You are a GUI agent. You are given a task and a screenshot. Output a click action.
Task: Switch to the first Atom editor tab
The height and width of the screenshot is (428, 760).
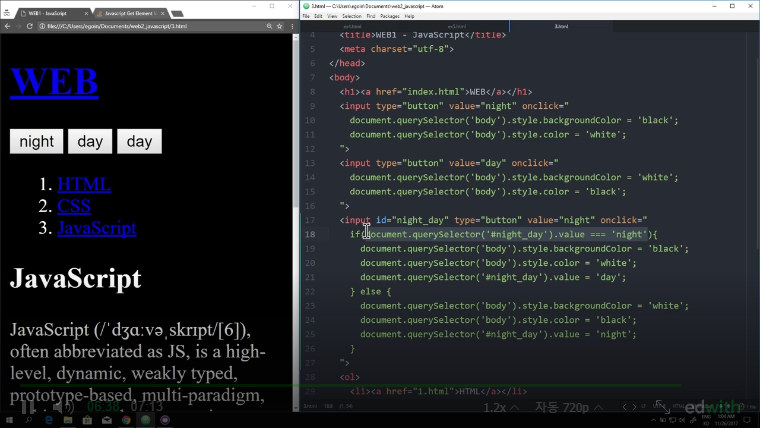[x=352, y=26]
